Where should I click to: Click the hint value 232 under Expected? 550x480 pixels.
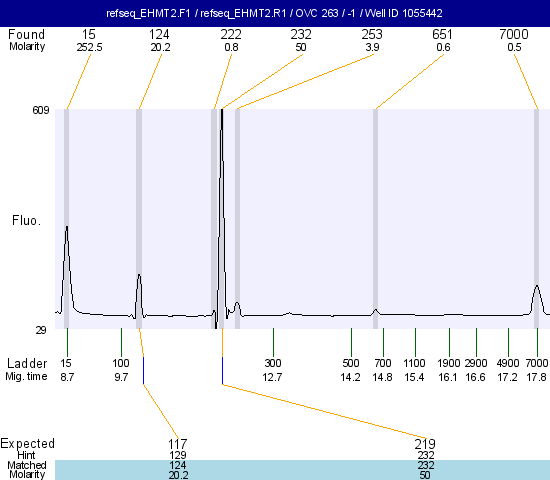pyautogui.click(x=425, y=455)
